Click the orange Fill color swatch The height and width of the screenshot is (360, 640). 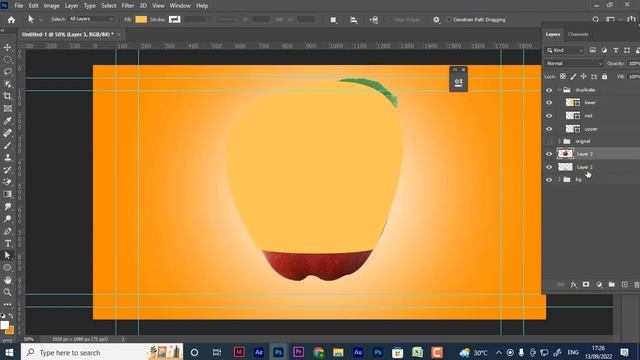pos(141,20)
